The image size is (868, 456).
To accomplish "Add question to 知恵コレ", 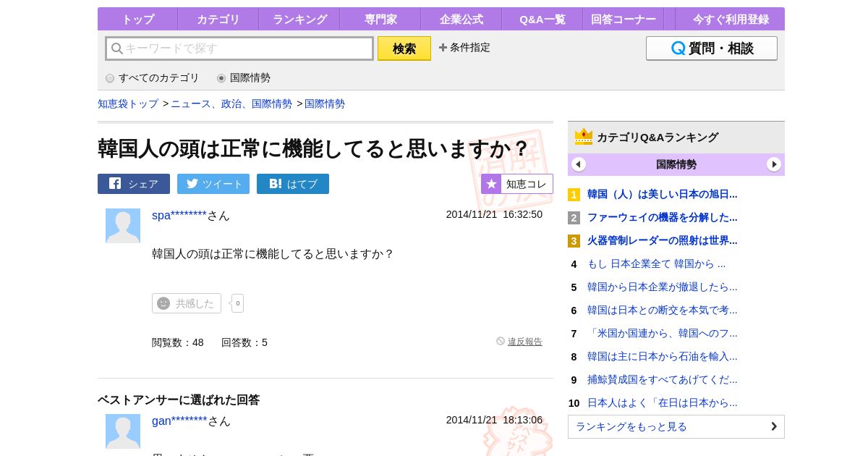I will tap(517, 184).
